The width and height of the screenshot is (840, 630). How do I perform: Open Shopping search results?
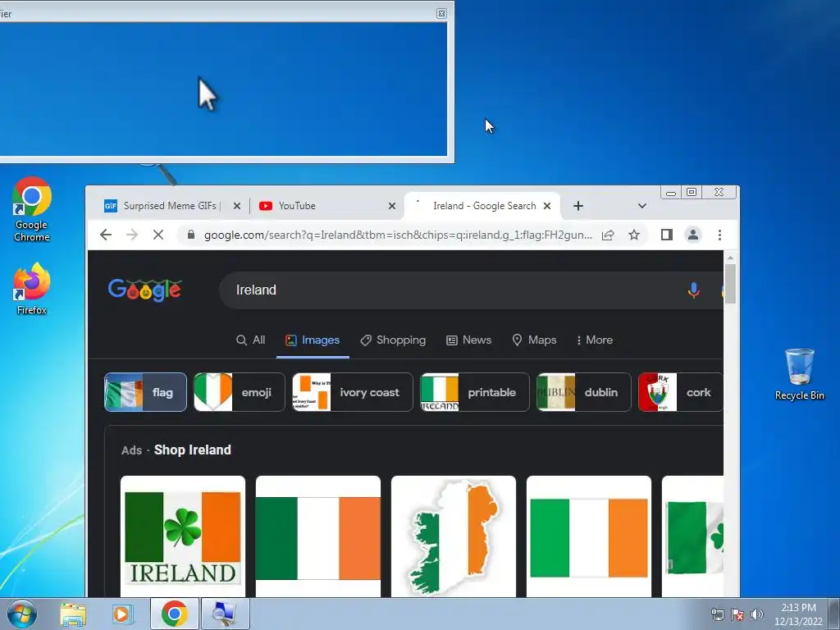click(393, 340)
